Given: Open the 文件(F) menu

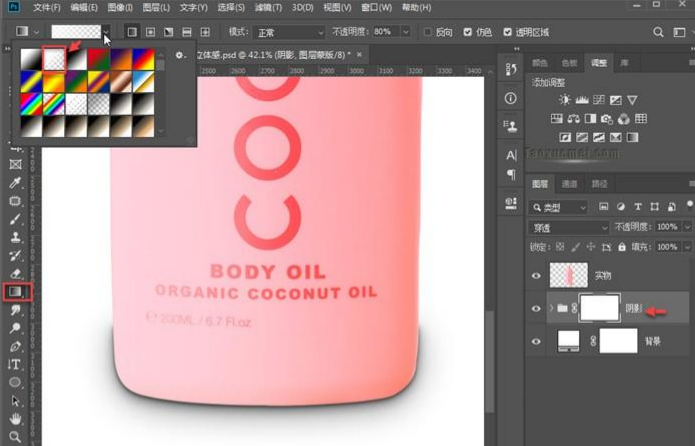Looking at the screenshot, I should coord(46,8).
